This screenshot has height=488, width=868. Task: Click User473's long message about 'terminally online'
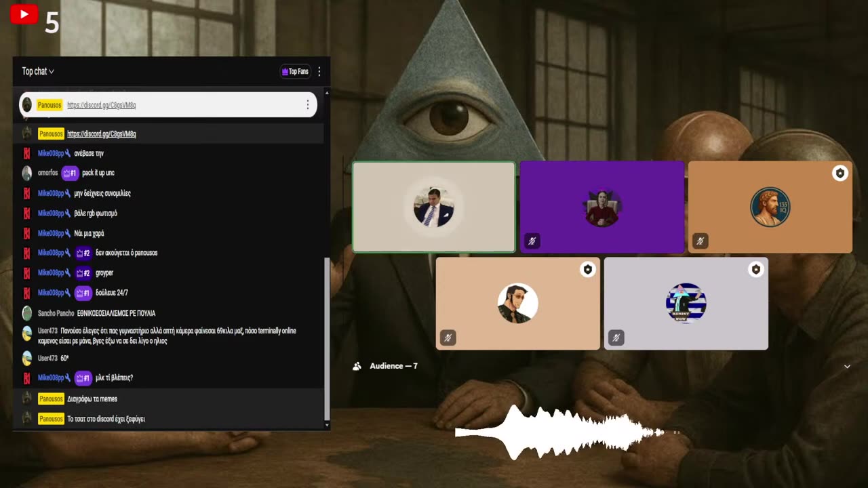(x=167, y=336)
